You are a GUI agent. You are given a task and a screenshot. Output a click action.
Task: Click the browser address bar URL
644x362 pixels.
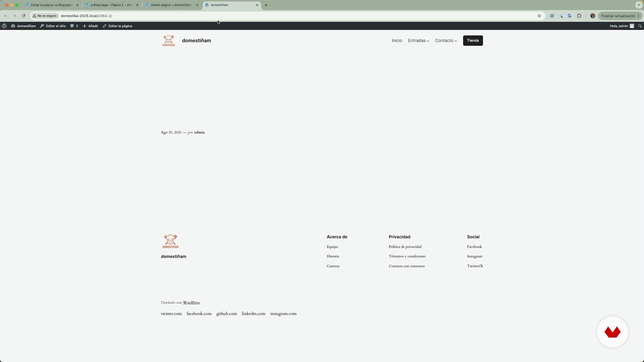86,16
